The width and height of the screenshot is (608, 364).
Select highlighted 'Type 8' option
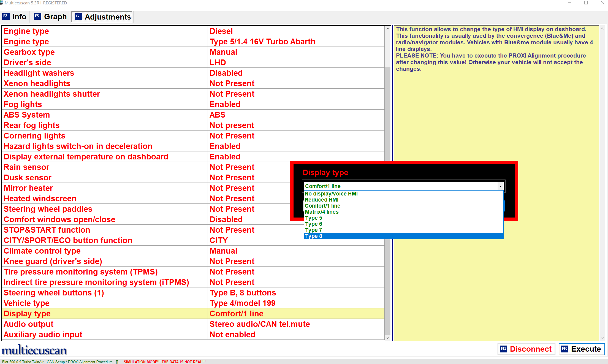tap(404, 236)
